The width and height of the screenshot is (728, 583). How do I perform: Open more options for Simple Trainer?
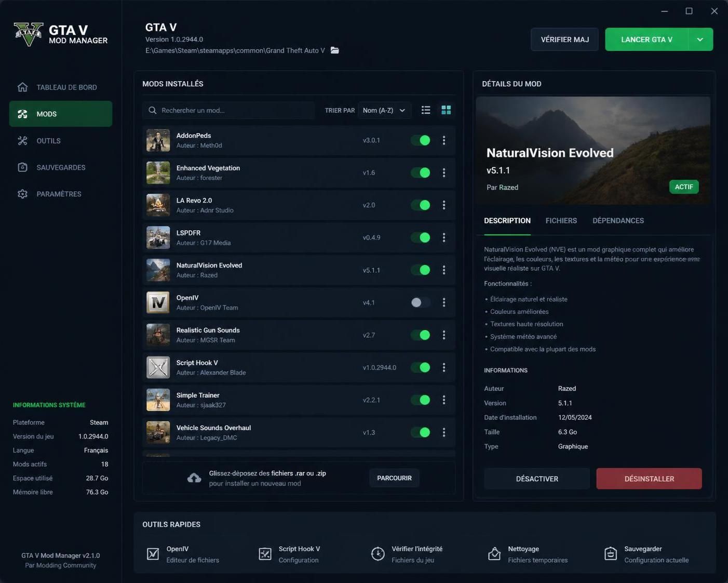tap(444, 400)
